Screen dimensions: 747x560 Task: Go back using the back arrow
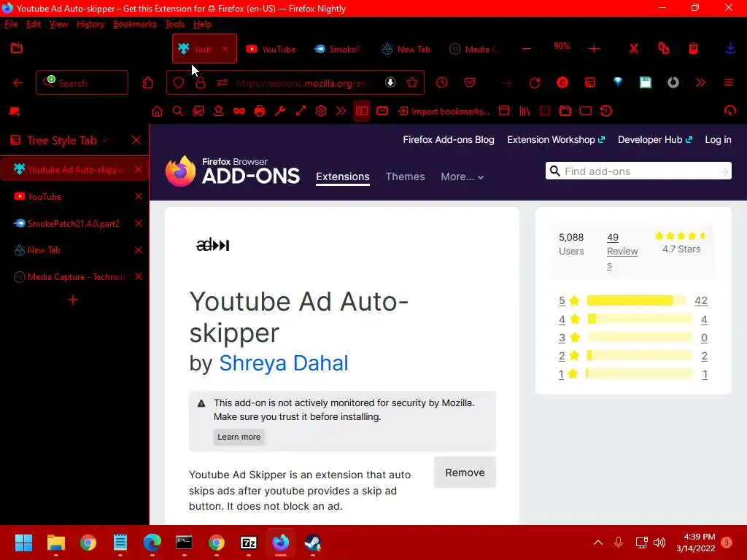click(x=18, y=83)
